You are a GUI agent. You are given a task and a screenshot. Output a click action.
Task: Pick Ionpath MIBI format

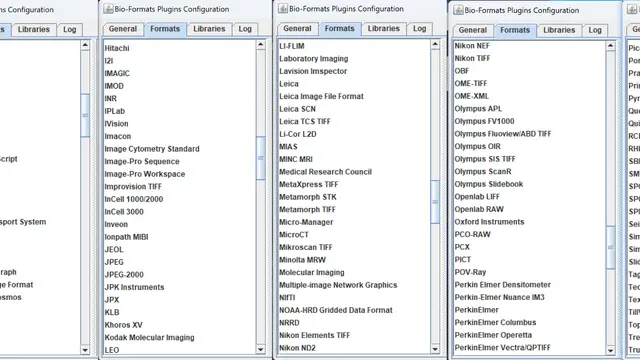(x=126, y=237)
